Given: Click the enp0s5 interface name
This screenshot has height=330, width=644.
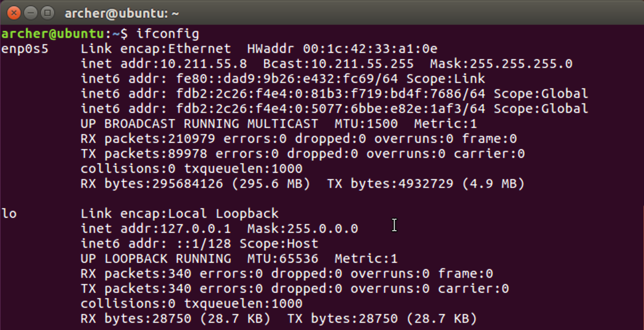Looking at the screenshot, I should [25, 49].
